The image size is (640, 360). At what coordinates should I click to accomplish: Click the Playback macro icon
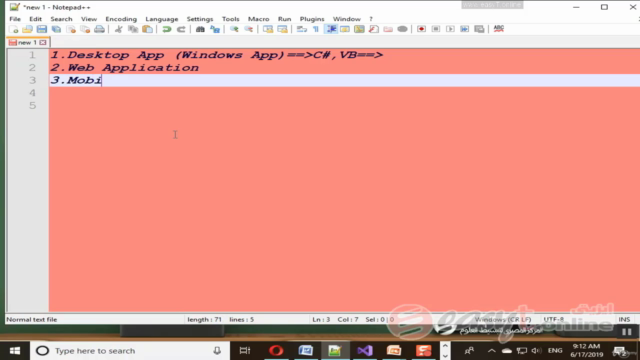tap(450, 29)
